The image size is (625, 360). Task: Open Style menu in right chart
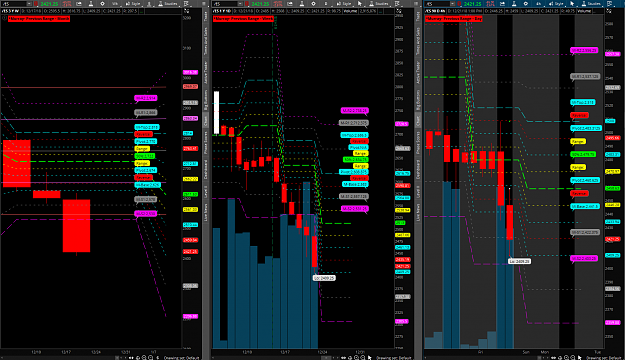pyautogui.click(x=556, y=4)
